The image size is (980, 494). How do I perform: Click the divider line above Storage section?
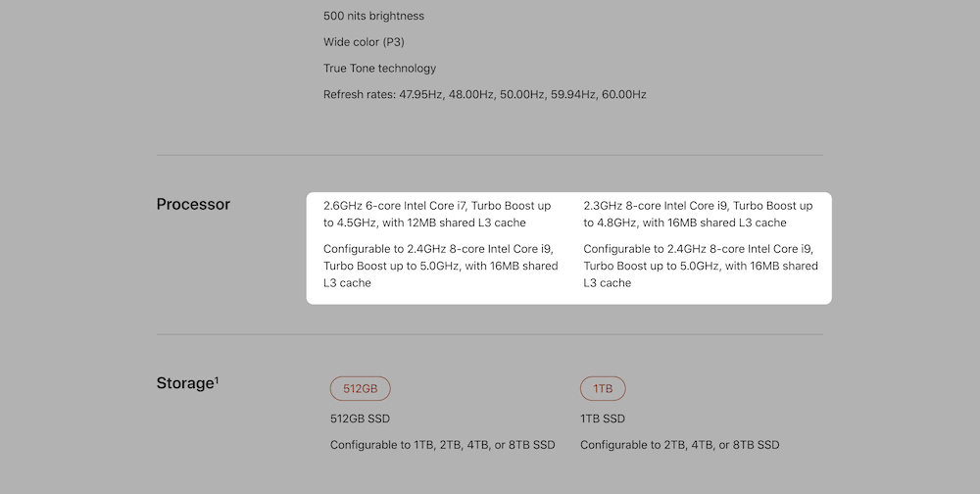[490, 334]
